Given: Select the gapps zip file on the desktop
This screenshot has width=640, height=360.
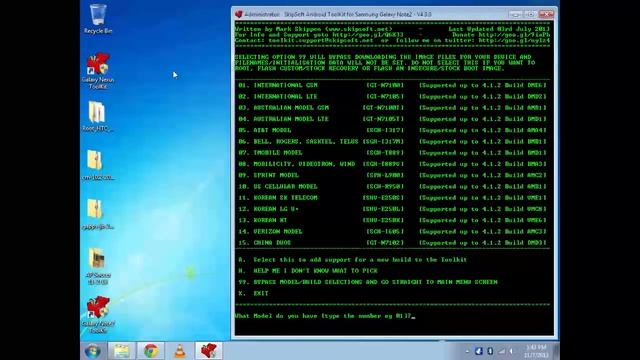Looking at the screenshot, I should point(97,214).
